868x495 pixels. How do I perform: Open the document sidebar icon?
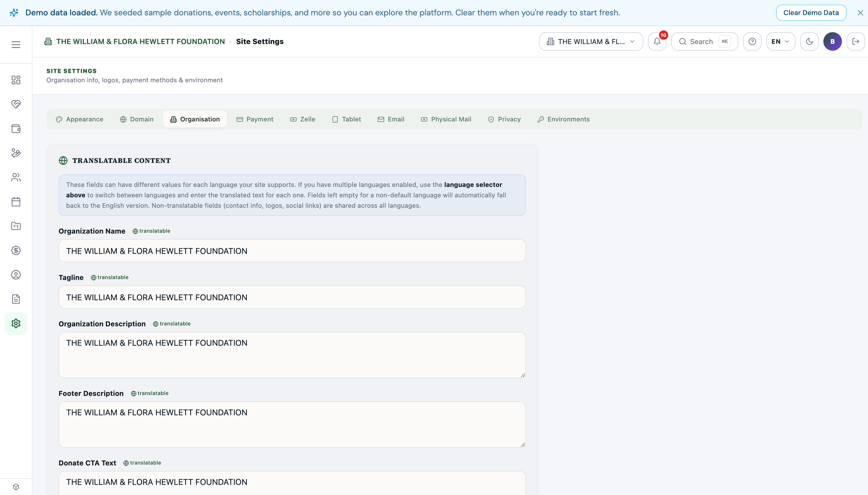(16, 299)
